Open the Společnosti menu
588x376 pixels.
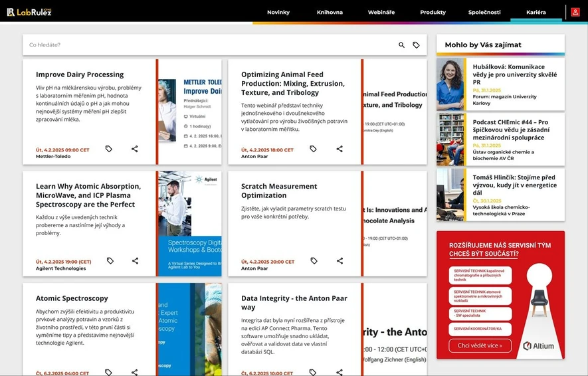pos(484,12)
